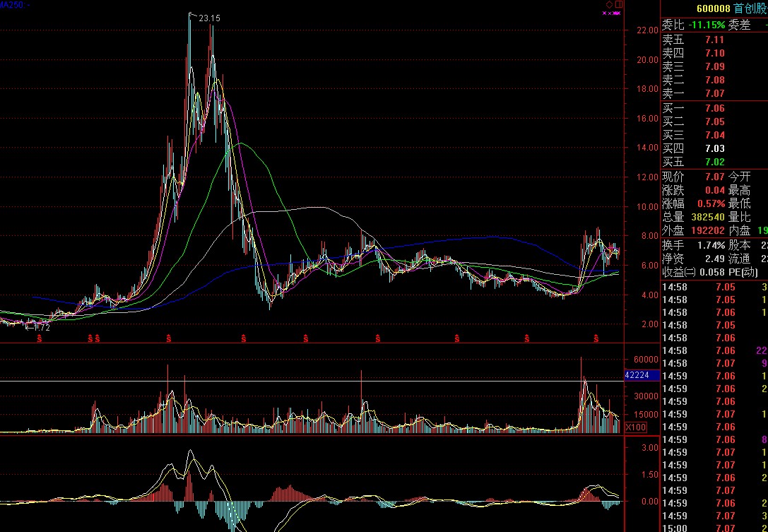Select the 买五 bid price 7.02
This screenshot has width=768, height=532.
pyautogui.click(x=714, y=162)
